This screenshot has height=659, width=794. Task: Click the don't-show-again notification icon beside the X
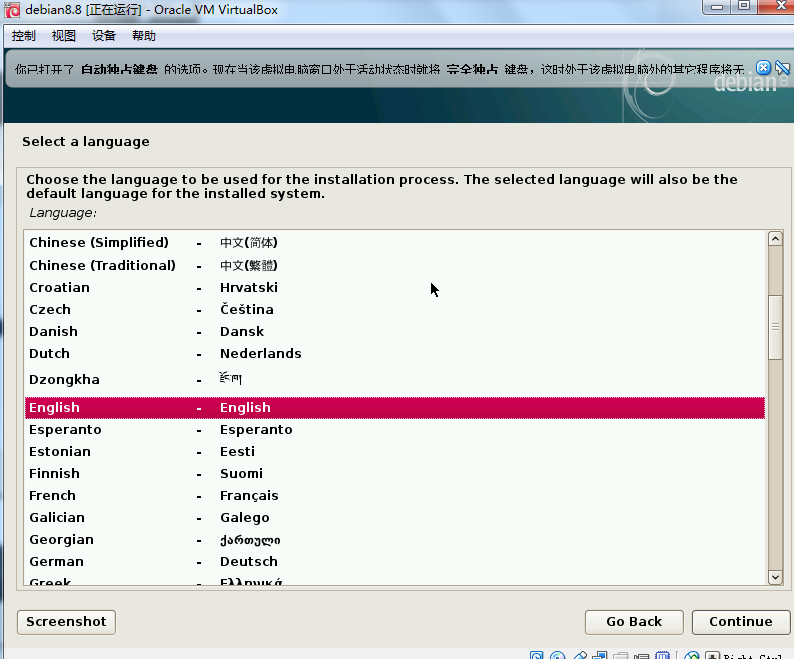(781, 68)
